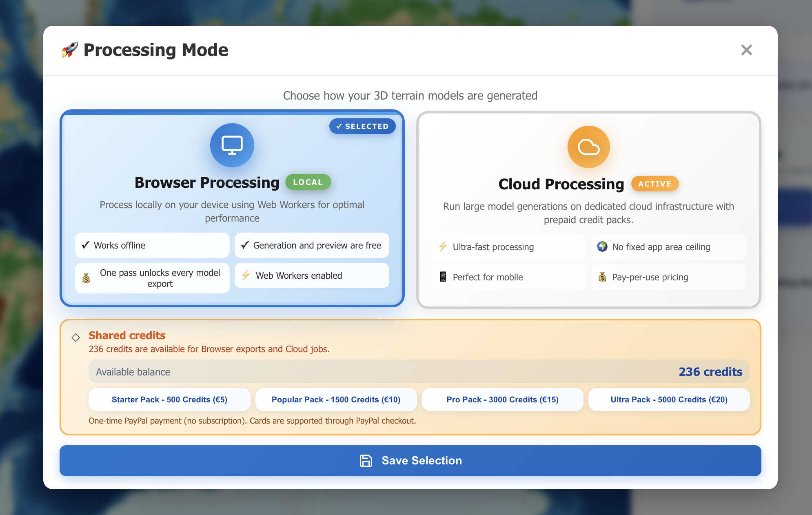Select the Browser Processing card title

point(207,182)
